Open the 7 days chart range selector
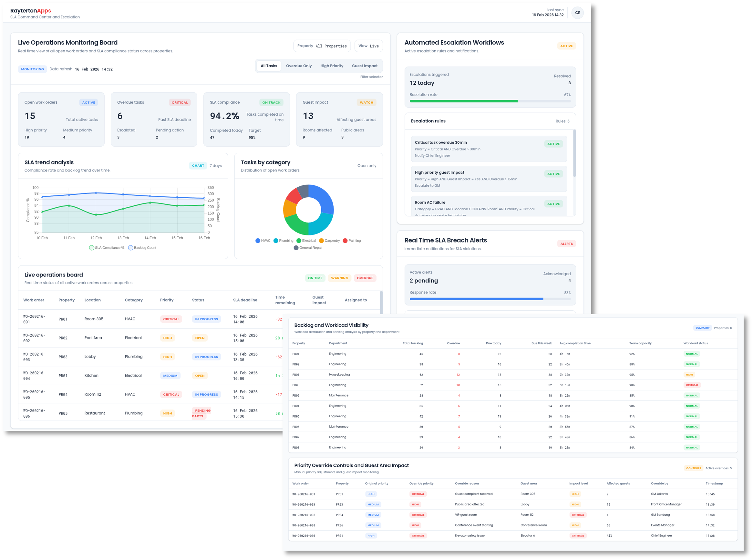753x560 pixels. [215, 166]
